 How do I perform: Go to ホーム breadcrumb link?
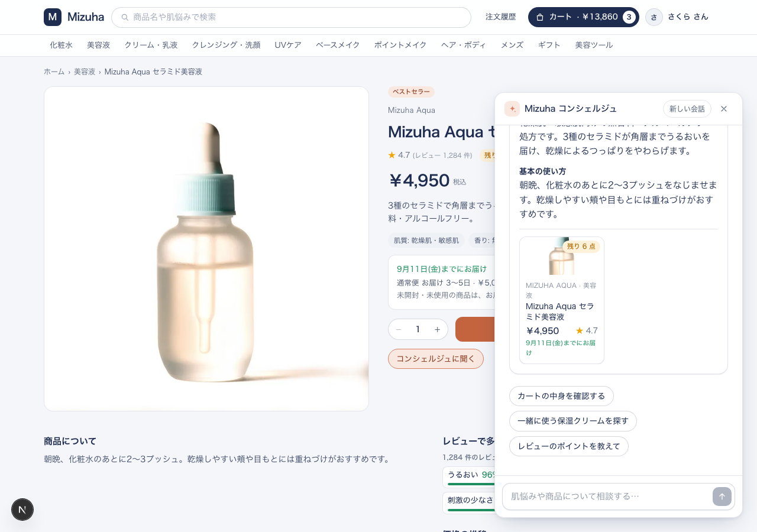tap(54, 72)
